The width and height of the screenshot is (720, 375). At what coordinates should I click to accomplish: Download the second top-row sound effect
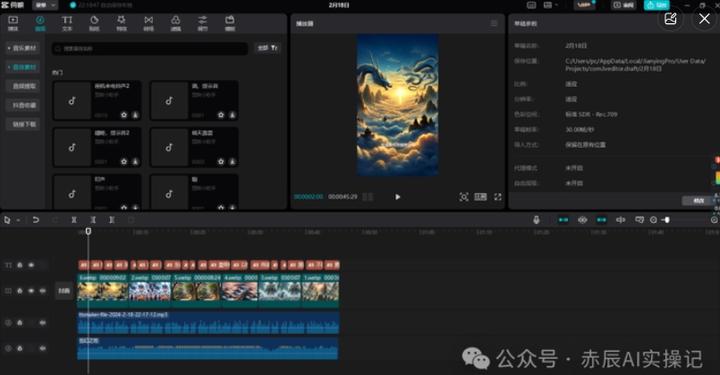pos(232,115)
